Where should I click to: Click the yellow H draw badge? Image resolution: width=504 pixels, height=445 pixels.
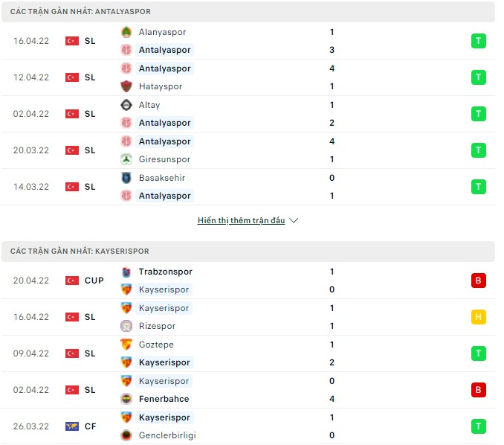[x=479, y=317]
